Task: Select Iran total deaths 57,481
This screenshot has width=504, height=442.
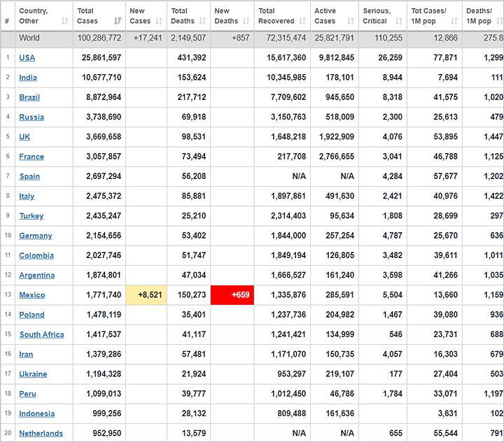Action: (194, 355)
